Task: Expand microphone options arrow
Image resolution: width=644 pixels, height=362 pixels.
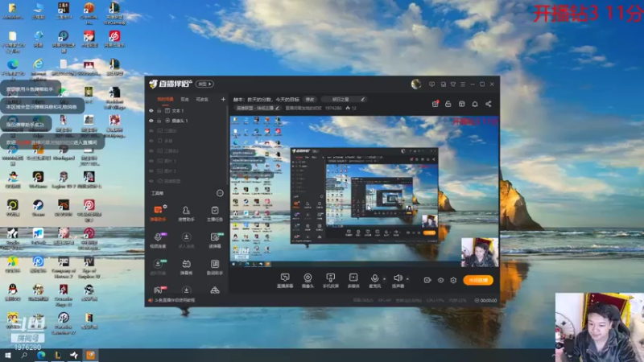Action: coord(384,278)
